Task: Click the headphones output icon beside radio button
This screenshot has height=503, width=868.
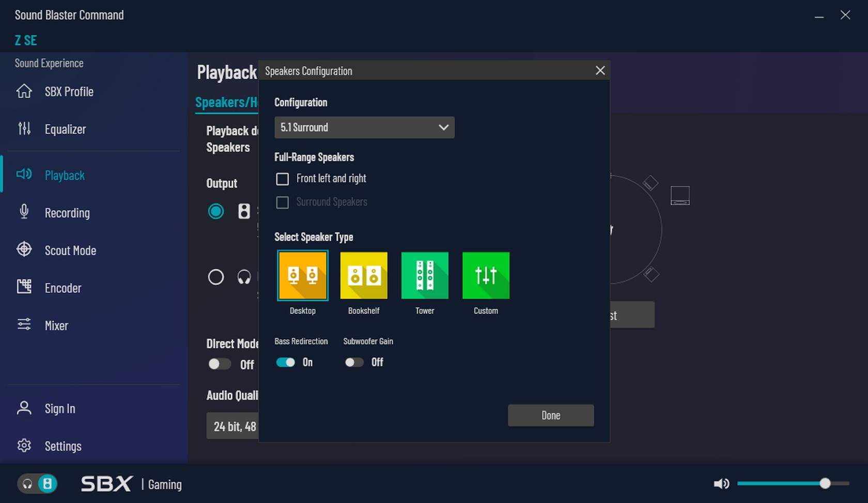Action: pyautogui.click(x=244, y=277)
